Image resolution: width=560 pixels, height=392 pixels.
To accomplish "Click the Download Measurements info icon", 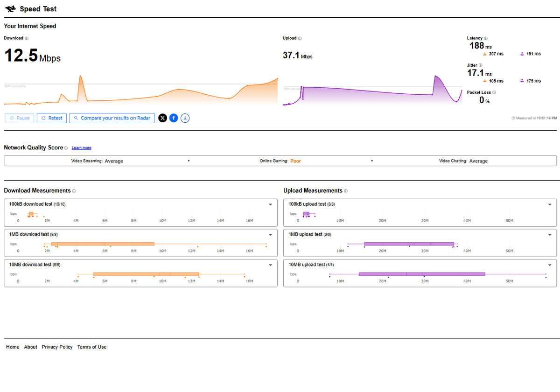I will [x=74, y=191].
